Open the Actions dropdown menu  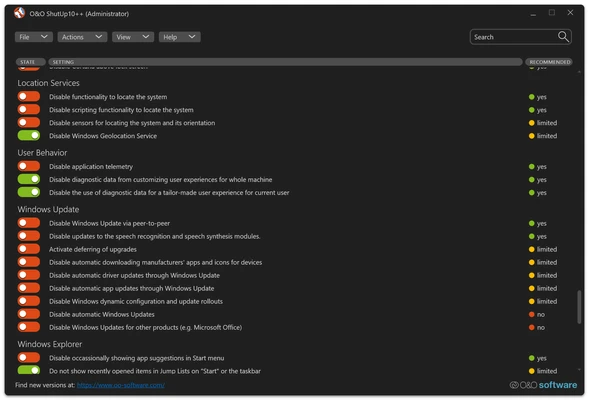pos(82,37)
